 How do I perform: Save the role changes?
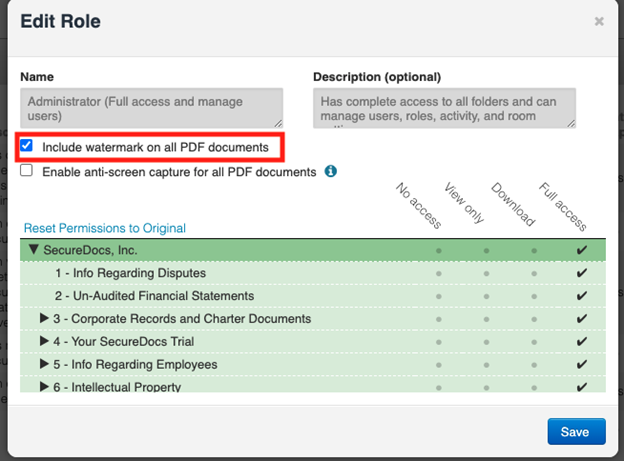(x=577, y=431)
